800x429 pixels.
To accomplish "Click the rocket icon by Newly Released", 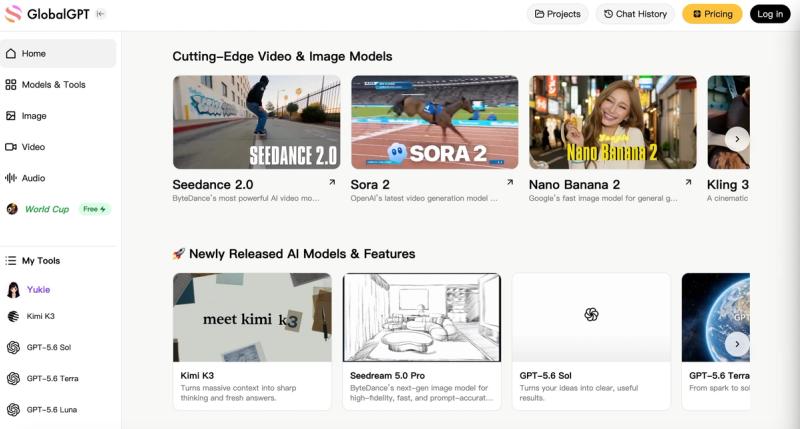I will (179, 254).
